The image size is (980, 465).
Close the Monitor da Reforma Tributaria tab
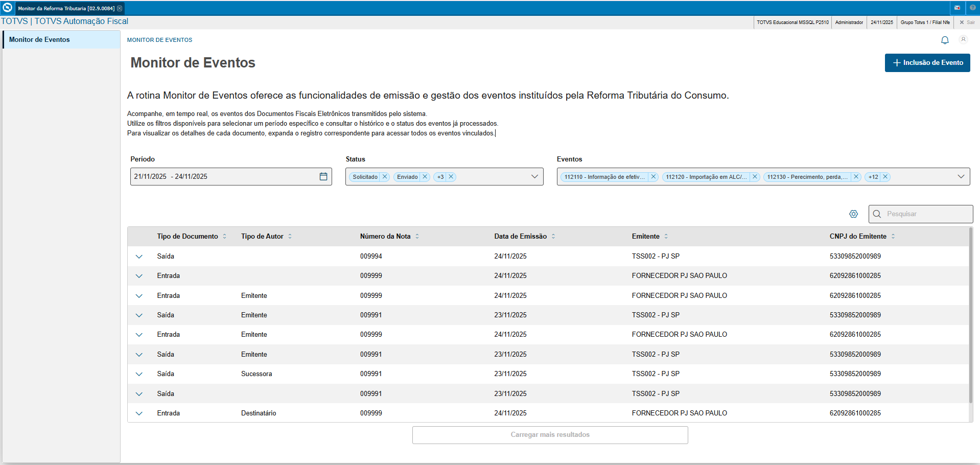(x=120, y=8)
